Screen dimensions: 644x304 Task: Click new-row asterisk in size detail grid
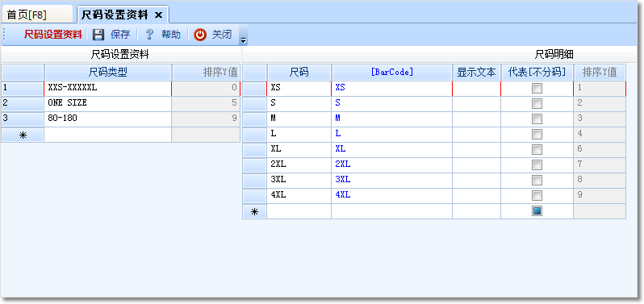point(255,211)
